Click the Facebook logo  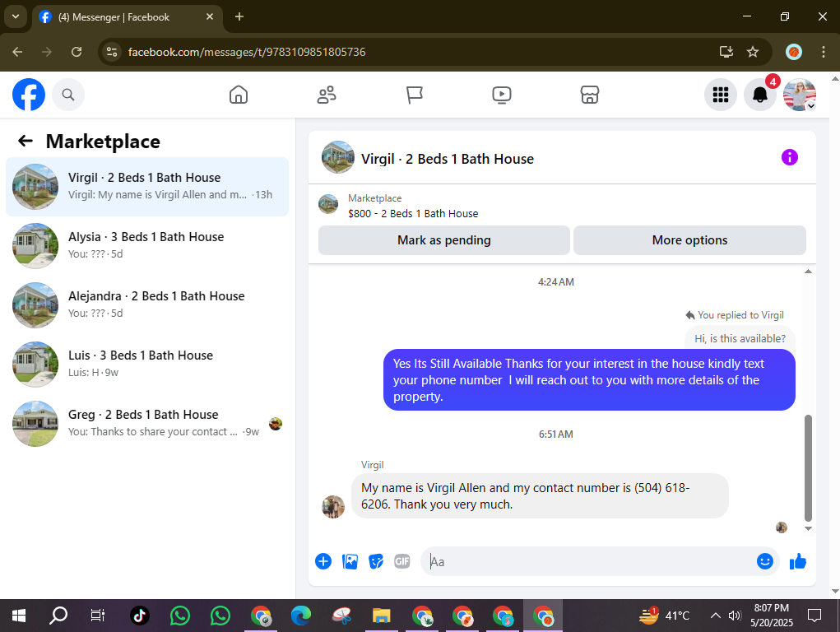[x=29, y=95]
